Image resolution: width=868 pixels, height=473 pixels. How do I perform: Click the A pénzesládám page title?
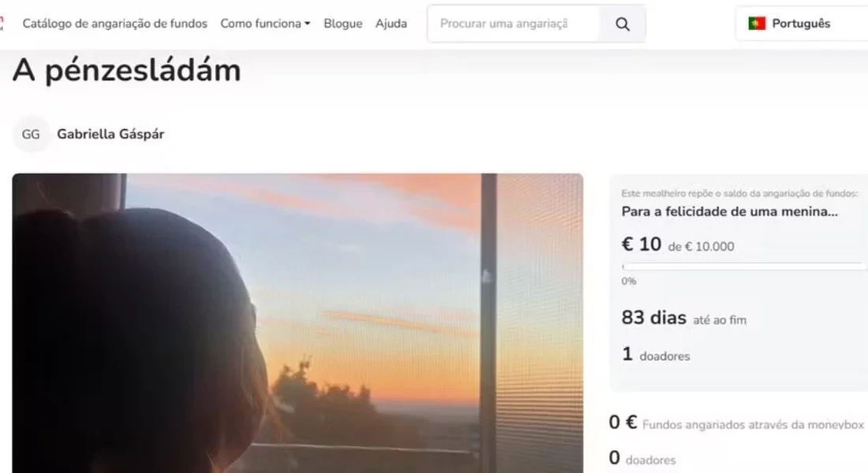[127, 71]
